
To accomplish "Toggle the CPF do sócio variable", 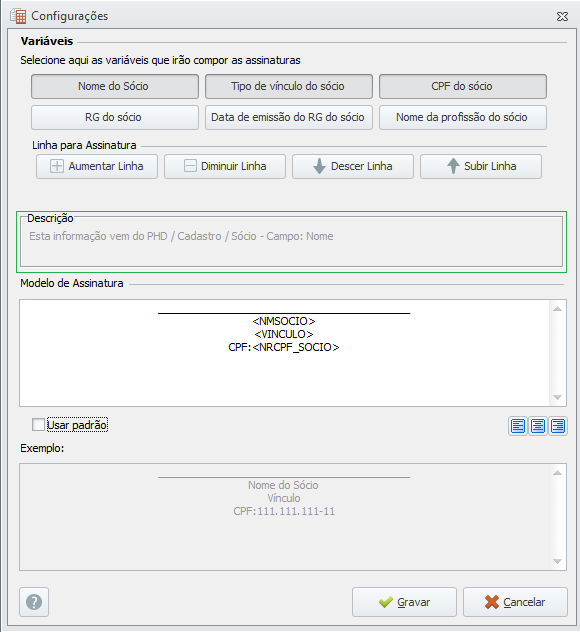I will click(463, 86).
